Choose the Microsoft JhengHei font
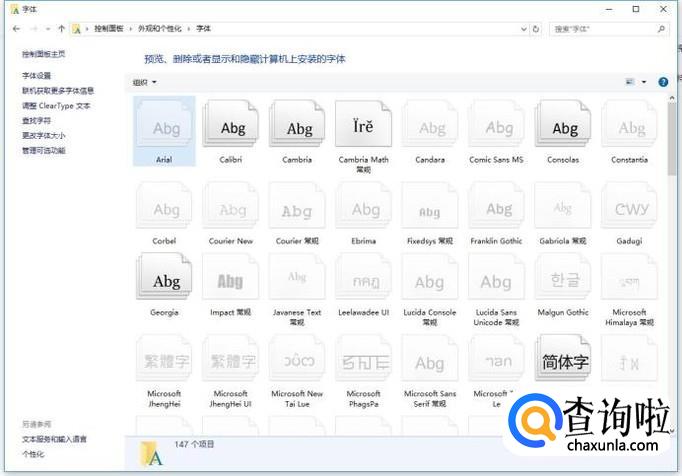Screen dimensions: 682x476 point(164,358)
